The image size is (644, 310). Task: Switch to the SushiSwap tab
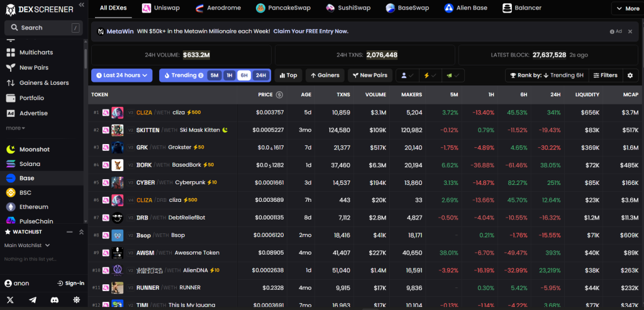point(348,8)
